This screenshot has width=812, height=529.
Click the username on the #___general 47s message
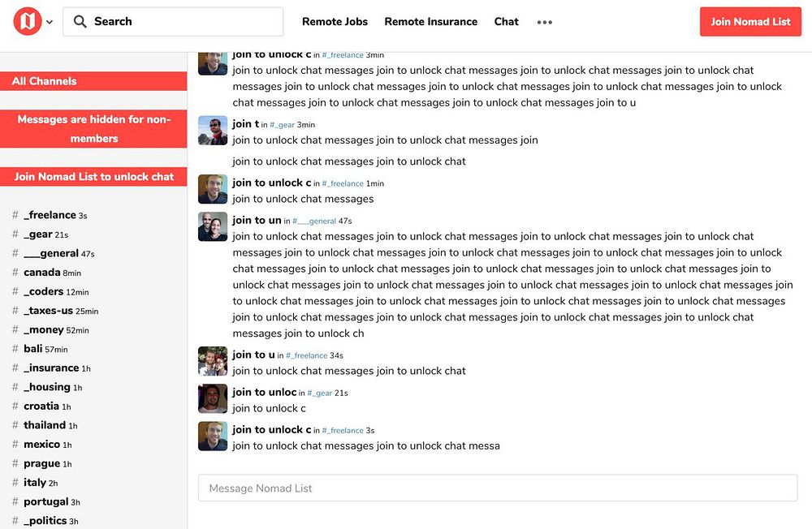[257, 220]
